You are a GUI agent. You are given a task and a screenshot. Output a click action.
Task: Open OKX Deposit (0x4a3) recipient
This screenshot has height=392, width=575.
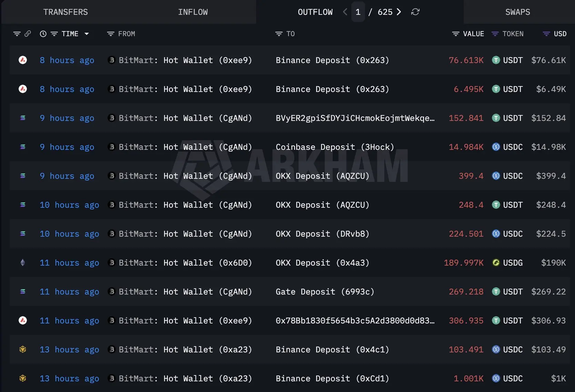(x=322, y=262)
